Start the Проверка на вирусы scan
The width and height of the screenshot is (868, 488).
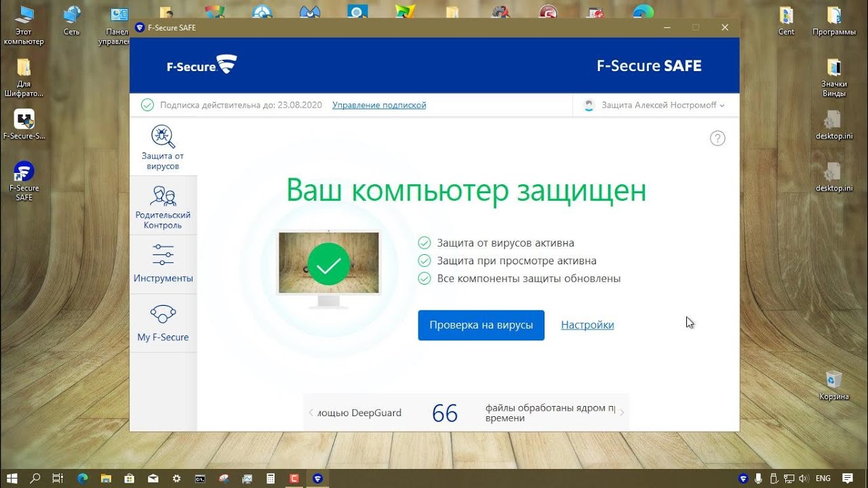481,325
